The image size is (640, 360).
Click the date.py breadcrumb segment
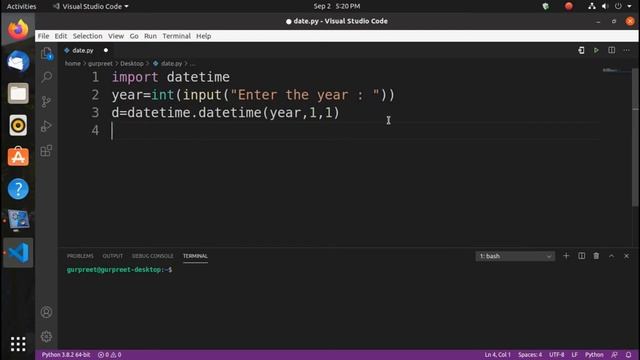point(171,63)
